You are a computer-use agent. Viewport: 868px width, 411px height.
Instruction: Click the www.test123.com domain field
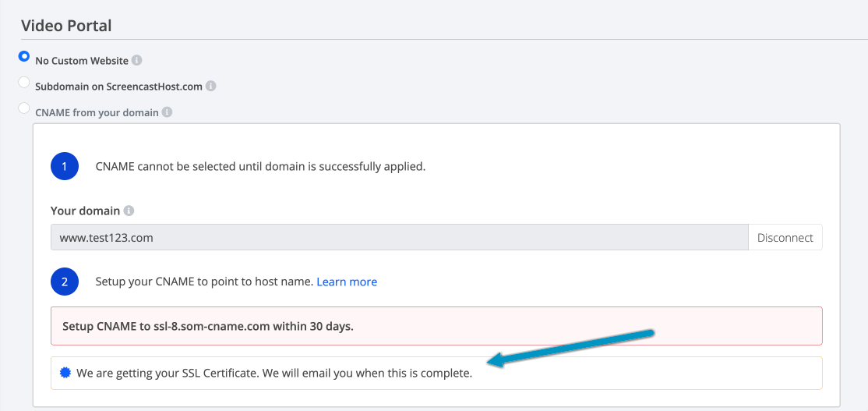[x=399, y=238]
